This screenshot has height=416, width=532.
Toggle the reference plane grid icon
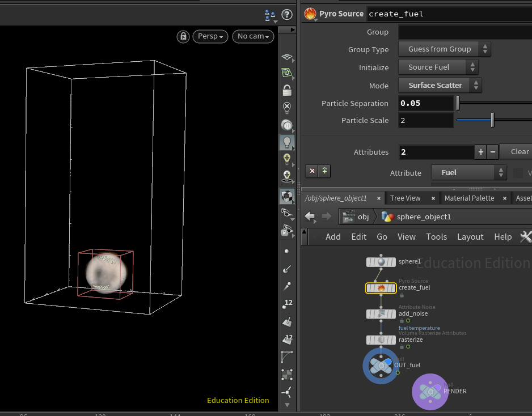287,57
